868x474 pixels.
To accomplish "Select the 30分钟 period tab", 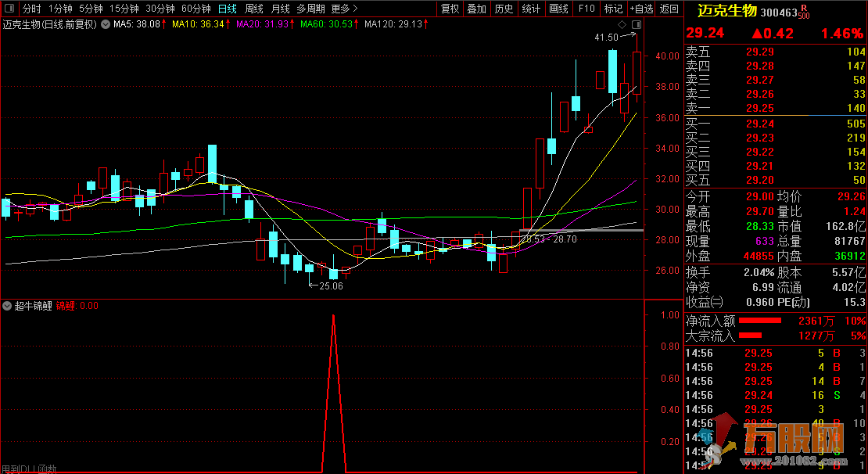I will (x=160, y=9).
